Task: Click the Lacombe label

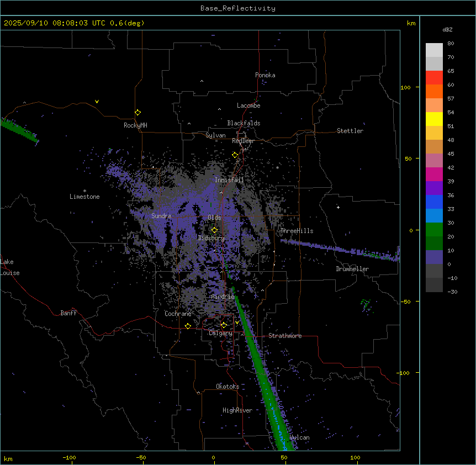Action: [x=248, y=105]
